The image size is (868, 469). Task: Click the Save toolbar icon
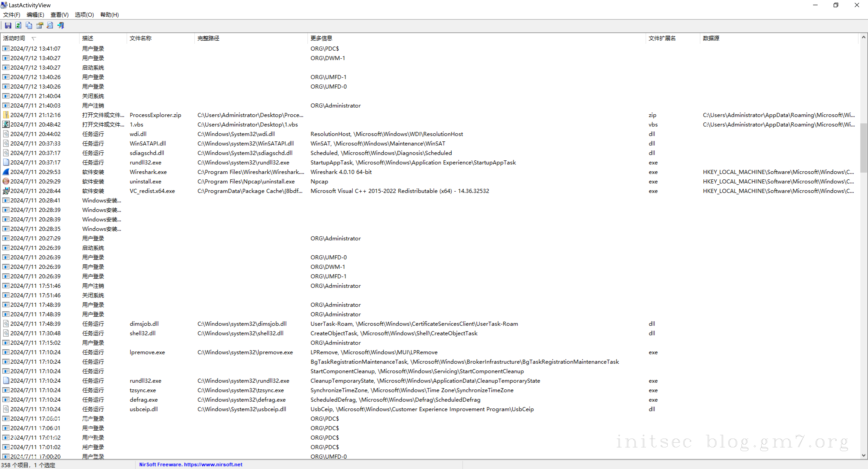[x=8, y=25]
